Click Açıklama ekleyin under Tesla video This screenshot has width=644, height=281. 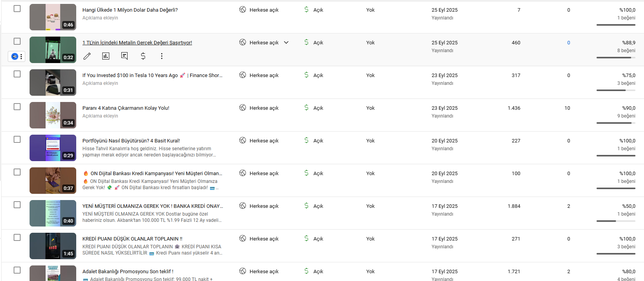pyautogui.click(x=100, y=83)
